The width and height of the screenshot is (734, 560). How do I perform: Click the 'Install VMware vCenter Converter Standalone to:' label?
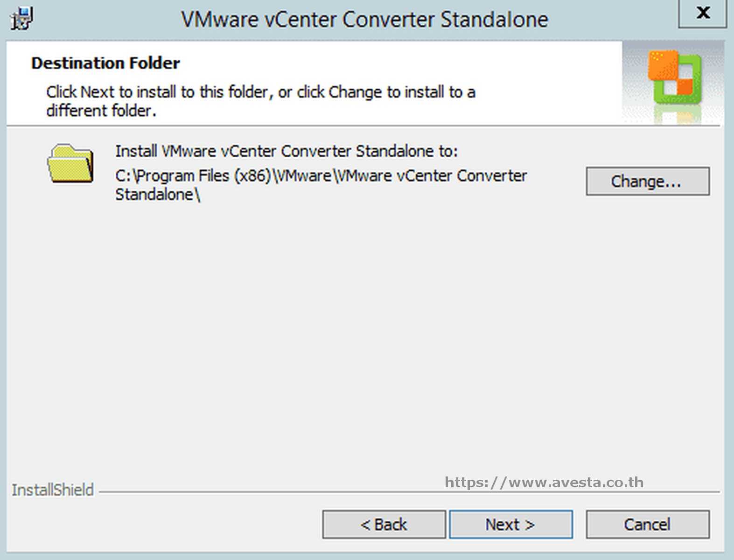coord(287,151)
